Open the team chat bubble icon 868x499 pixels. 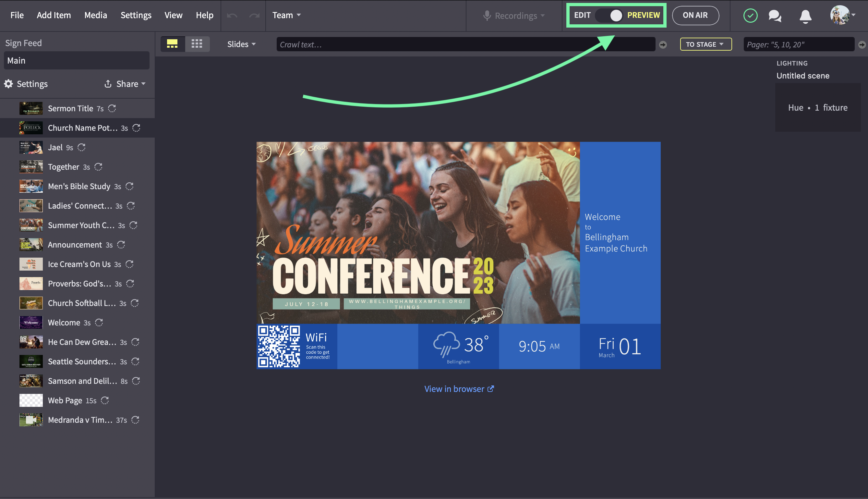click(775, 16)
